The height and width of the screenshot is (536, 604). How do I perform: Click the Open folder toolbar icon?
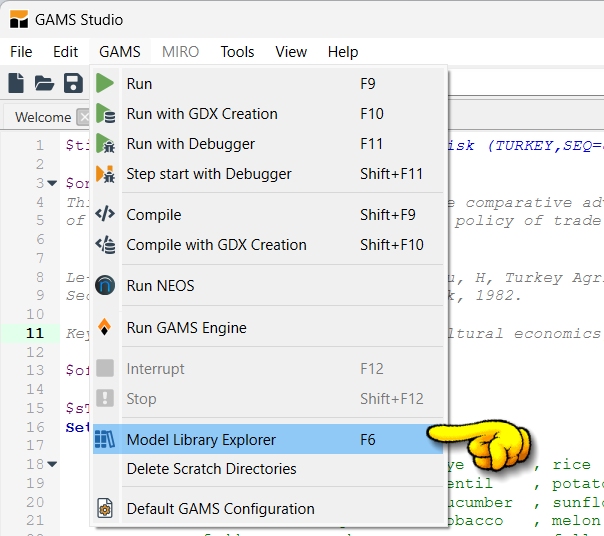(x=44, y=83)
